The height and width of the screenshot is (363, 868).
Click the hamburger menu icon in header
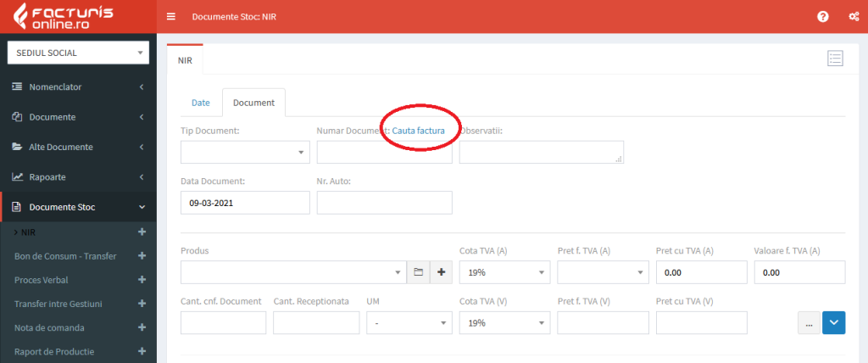click(171, 17)
